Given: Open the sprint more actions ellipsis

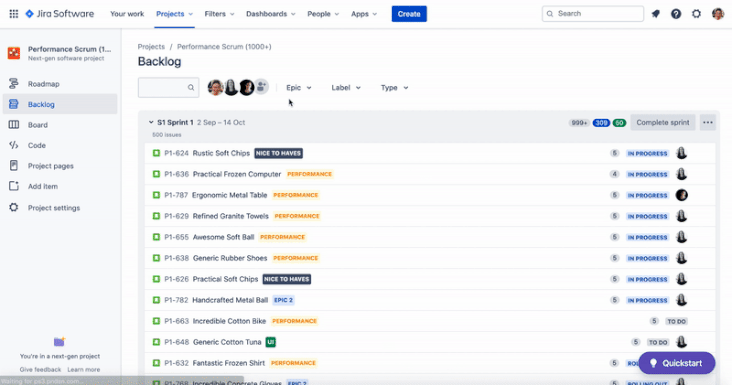Looking at the screenshot, I should (x=708, y=123).
